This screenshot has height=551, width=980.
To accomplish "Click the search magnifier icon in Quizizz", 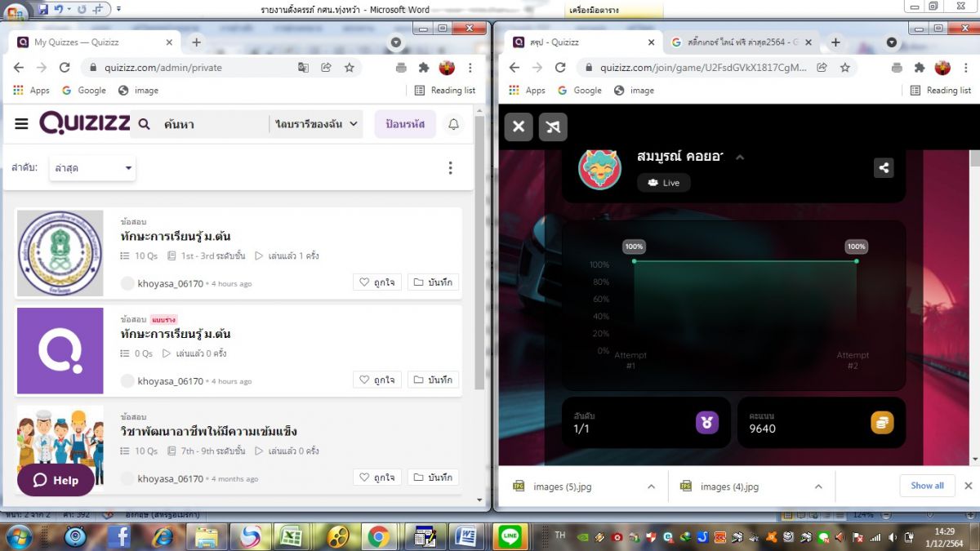I will 145,124.
